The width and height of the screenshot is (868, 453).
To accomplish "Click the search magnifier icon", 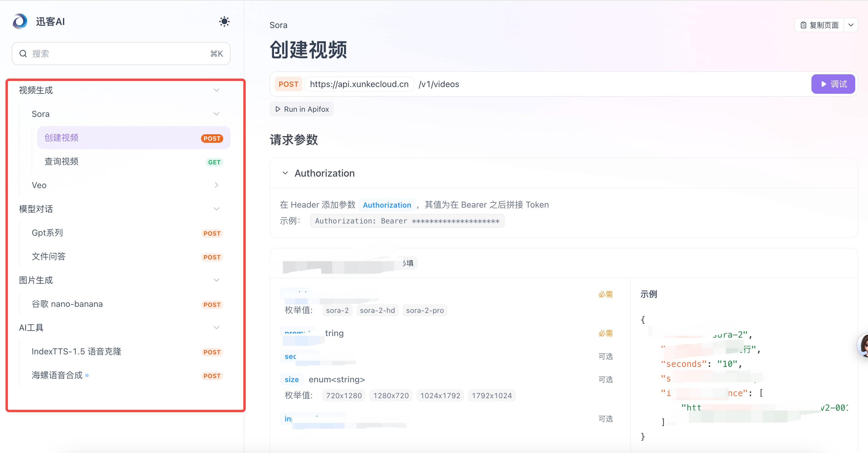I will [23, 54].
